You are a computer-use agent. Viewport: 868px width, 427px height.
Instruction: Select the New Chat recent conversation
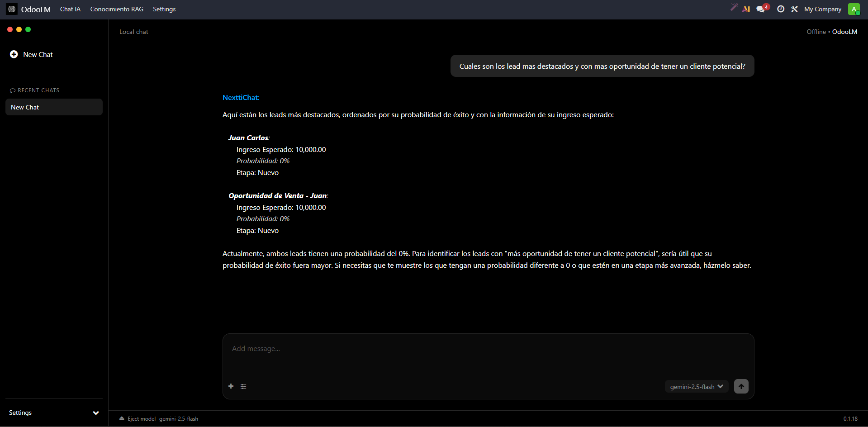point(54,107)
